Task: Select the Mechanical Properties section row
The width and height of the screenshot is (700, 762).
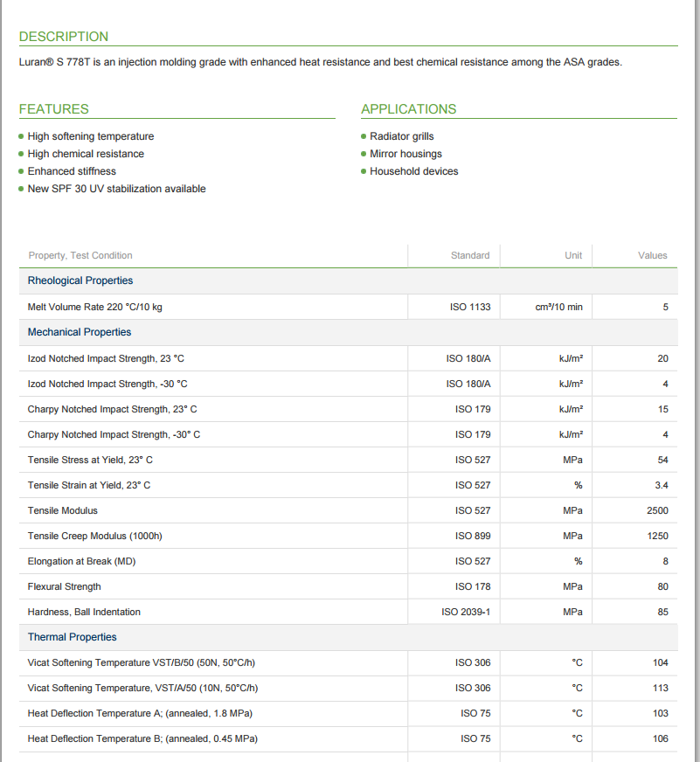Action: coord(348,332)
